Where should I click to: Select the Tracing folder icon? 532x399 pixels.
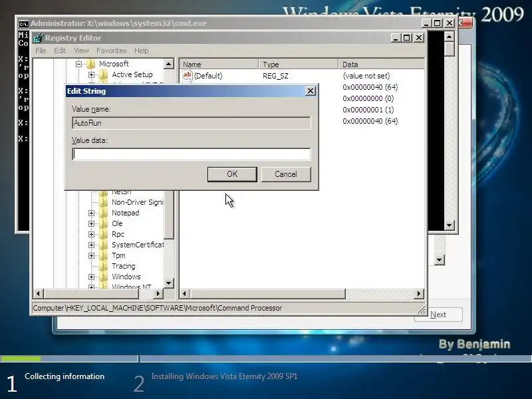pos(104,267)
